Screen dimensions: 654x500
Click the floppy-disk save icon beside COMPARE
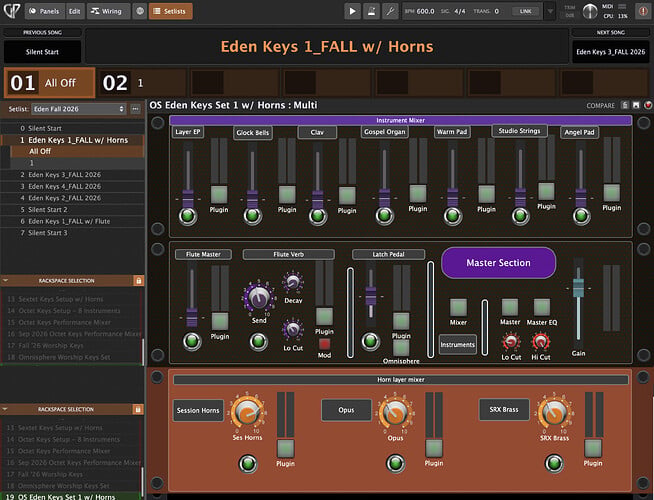(x=636, y=105)
